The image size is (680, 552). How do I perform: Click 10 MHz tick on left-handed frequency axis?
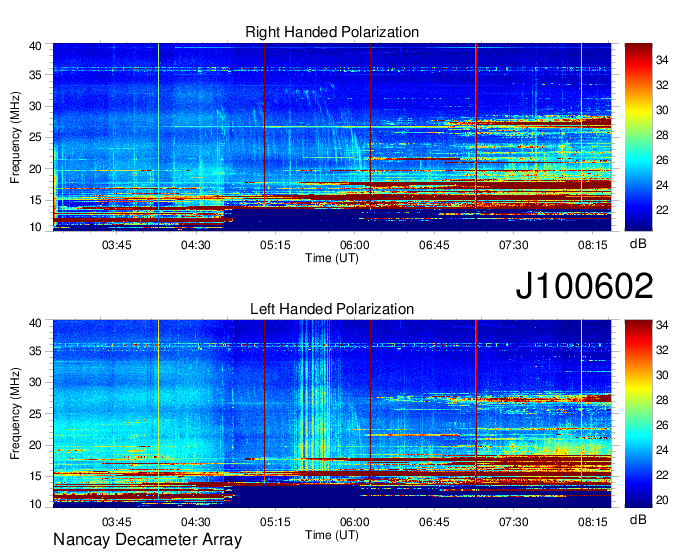(35, 504)
